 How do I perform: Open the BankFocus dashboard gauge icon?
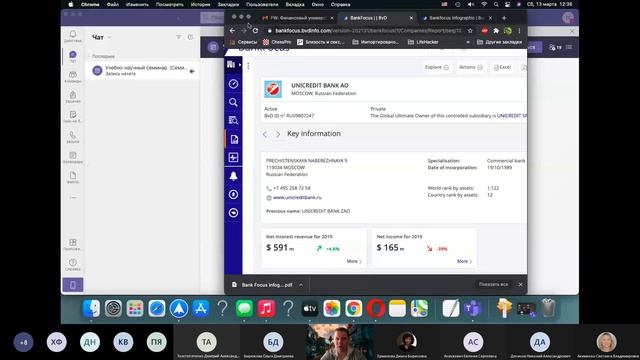pyautogui.click(x=233, y=84)
